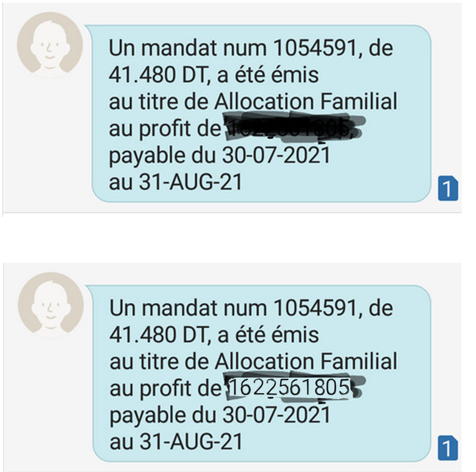The image size is (476, 472).
Task: Click the SIM 1 badge on first message
Action: coord(448,189)
